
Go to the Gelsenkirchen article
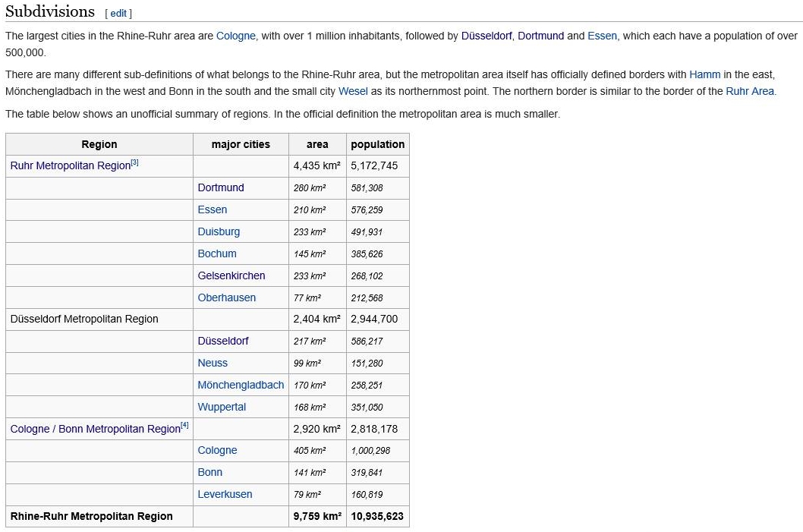pos(231,275)
